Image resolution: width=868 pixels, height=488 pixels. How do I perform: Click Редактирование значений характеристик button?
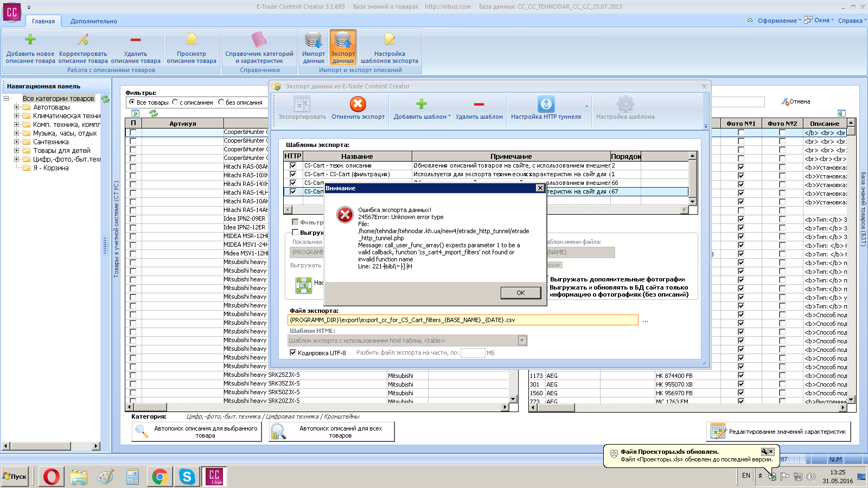point(779,432)
